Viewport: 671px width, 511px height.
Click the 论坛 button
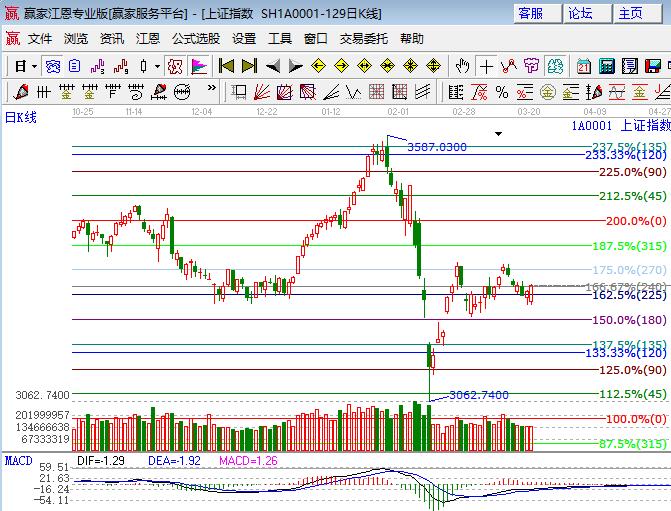581,13
